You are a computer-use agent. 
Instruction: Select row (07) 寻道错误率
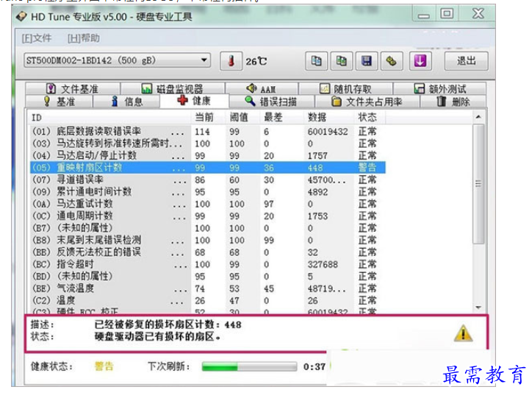(208, 180)
